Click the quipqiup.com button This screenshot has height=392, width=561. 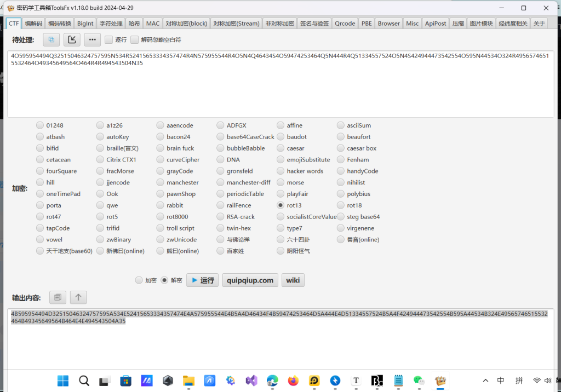tap(250, 280)
